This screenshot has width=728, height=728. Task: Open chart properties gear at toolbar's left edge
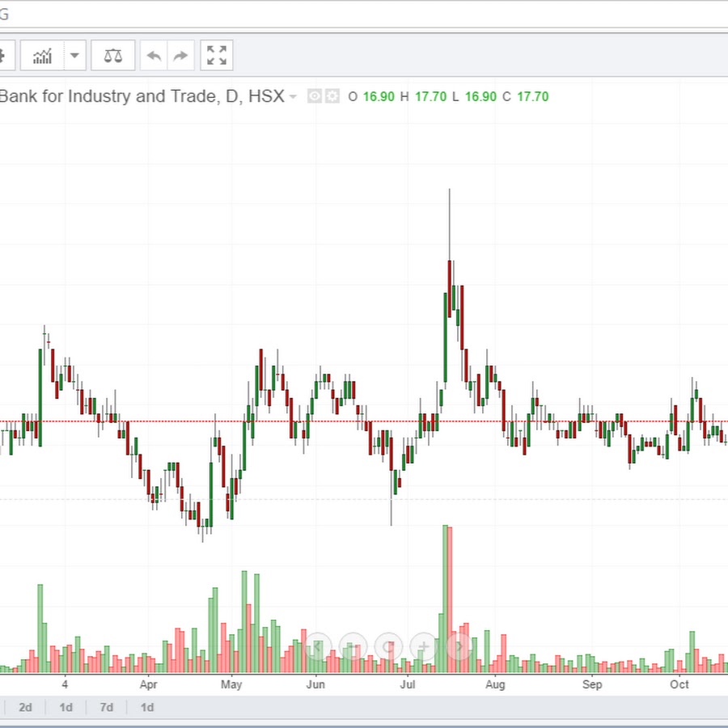[3, 56]
